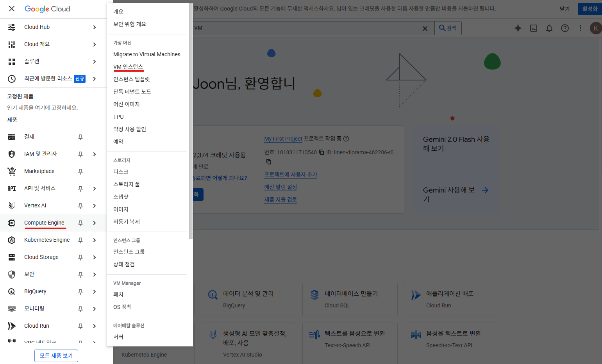The height and width of the screenshot is (364, 602).
Task: Click the 활성화 button in the banner
Action: coord(590,9)
